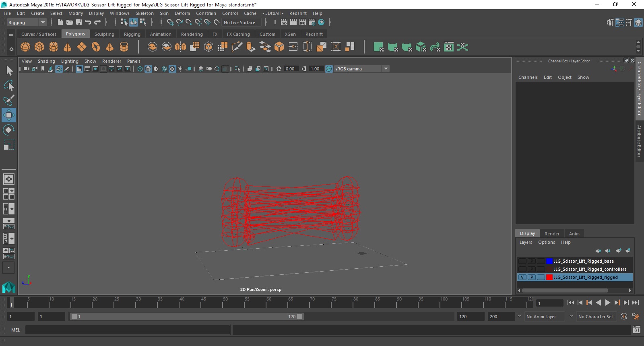Viewport: 644px width, 346px height.
Task: Create a polygon plane from the shelf
Action: pos(82,47)
